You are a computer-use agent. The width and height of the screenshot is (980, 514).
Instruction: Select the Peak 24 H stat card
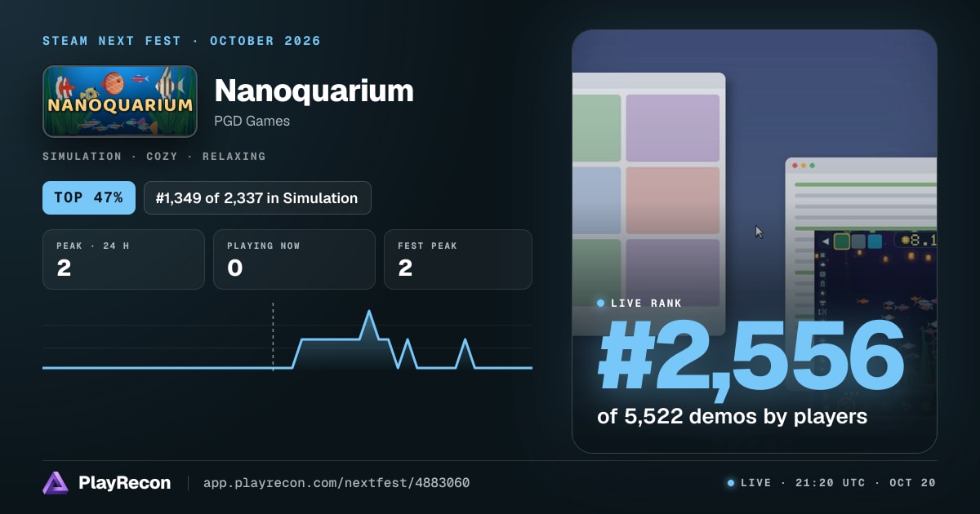pyautogui.click(x=123, y=259)
